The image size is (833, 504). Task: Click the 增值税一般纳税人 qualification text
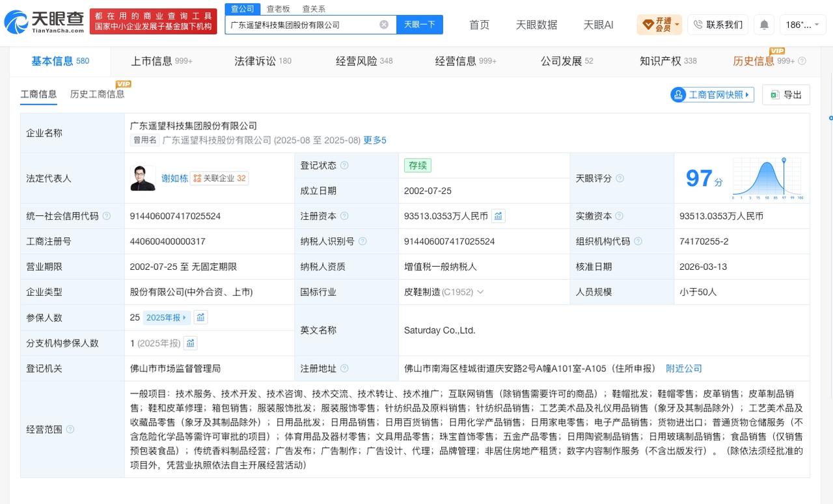441,267
